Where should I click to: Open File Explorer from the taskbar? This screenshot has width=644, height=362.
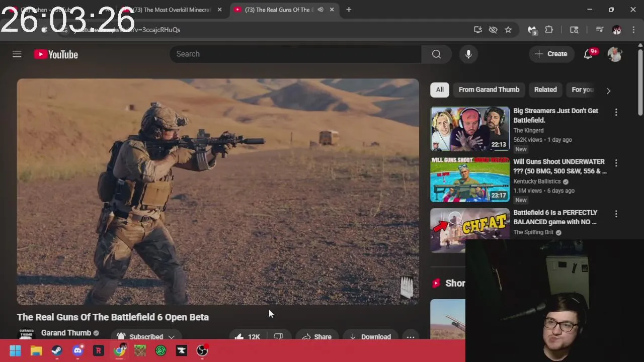point(36,350)
